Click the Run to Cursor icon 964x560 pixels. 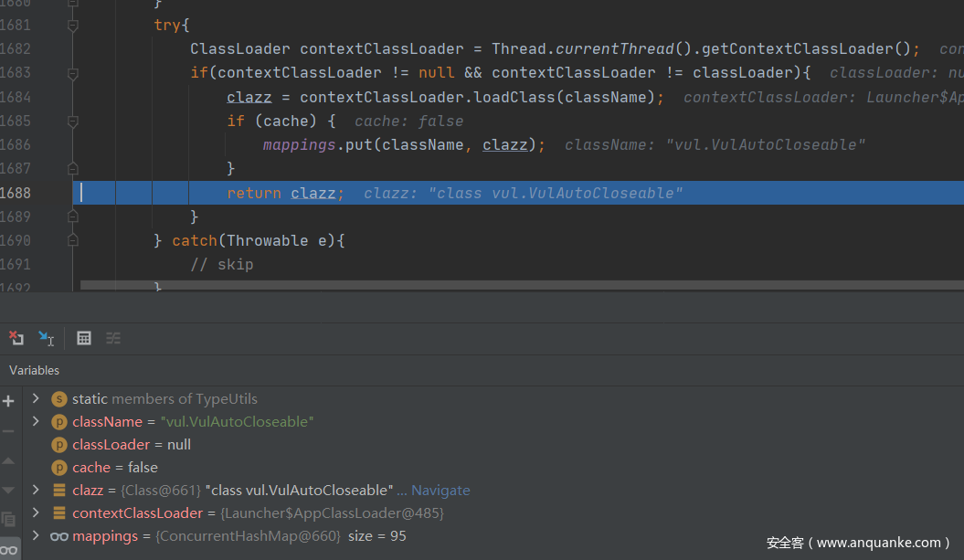[46, 338]
